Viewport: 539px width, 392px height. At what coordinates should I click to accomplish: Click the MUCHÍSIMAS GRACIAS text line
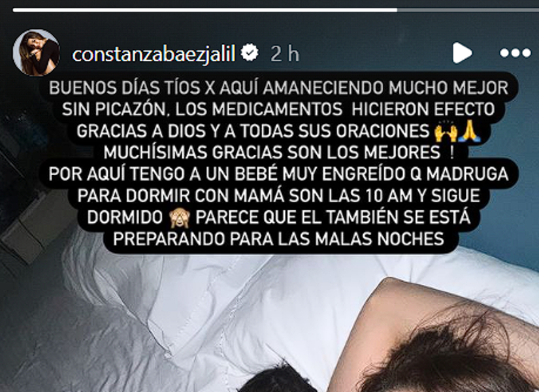click(x=279, y=152)
